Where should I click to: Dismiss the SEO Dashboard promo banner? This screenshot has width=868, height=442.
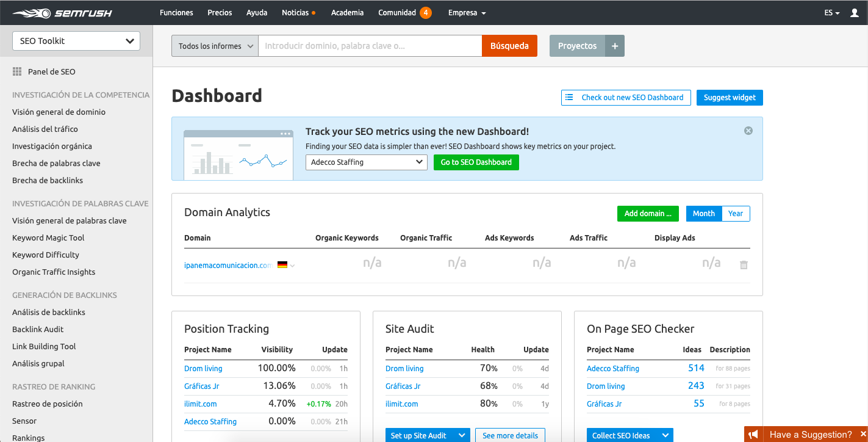click(x=748, y=130)
